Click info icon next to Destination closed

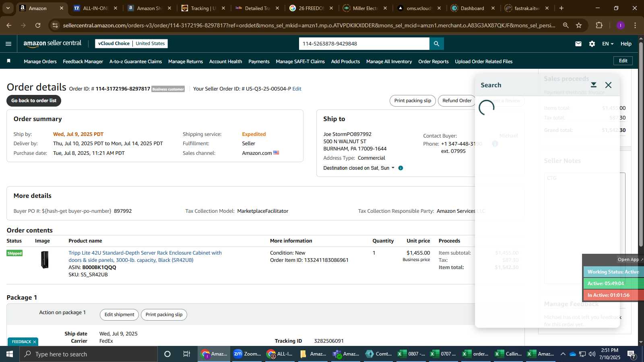400,168
